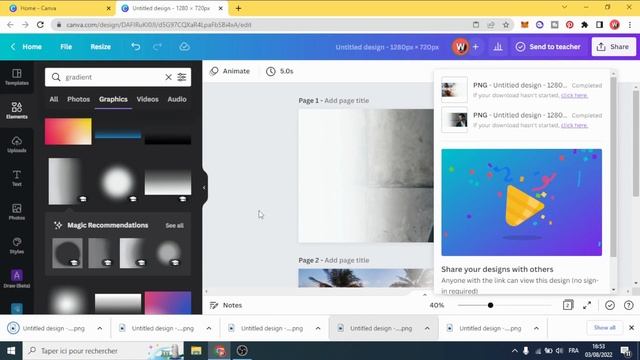The width and height of the screenshot is (640, 360).
Task: Open File Explorer from the taskbar
Action: [196, 351]
